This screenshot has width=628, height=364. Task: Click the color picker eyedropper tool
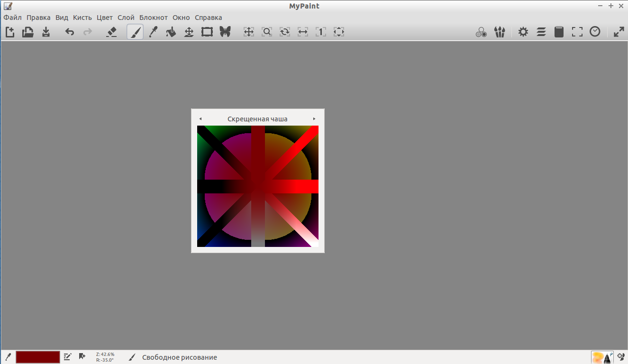[153, 32]
